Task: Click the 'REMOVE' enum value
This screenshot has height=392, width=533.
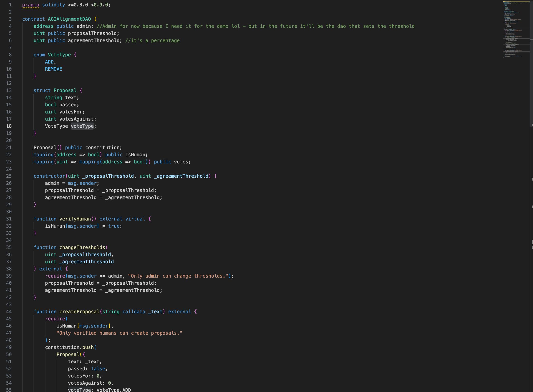Action: (x=54, y=69)
